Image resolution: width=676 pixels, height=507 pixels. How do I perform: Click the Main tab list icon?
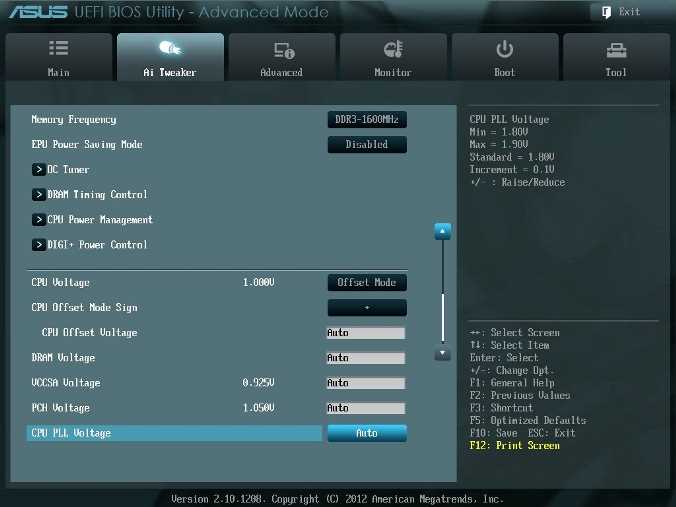[x=59, y=48]
